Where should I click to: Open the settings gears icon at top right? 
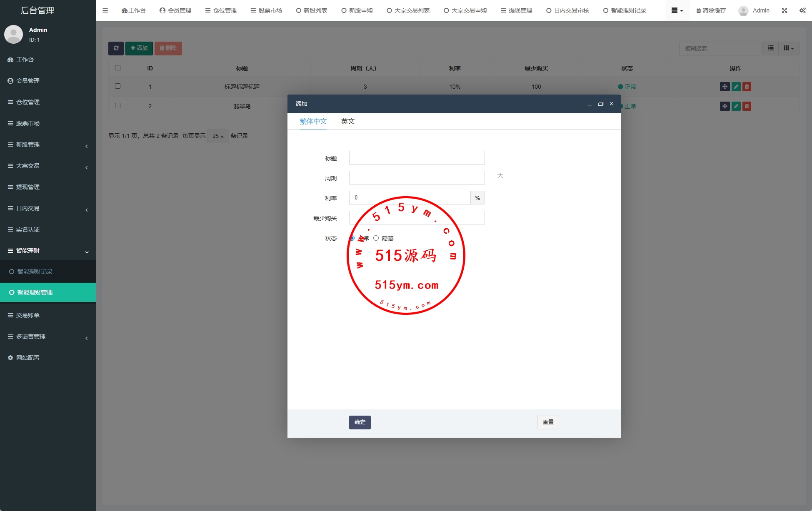(802, 10)
